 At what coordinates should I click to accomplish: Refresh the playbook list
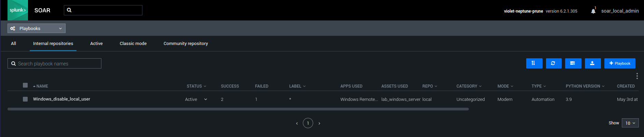(x=554, y=63)
